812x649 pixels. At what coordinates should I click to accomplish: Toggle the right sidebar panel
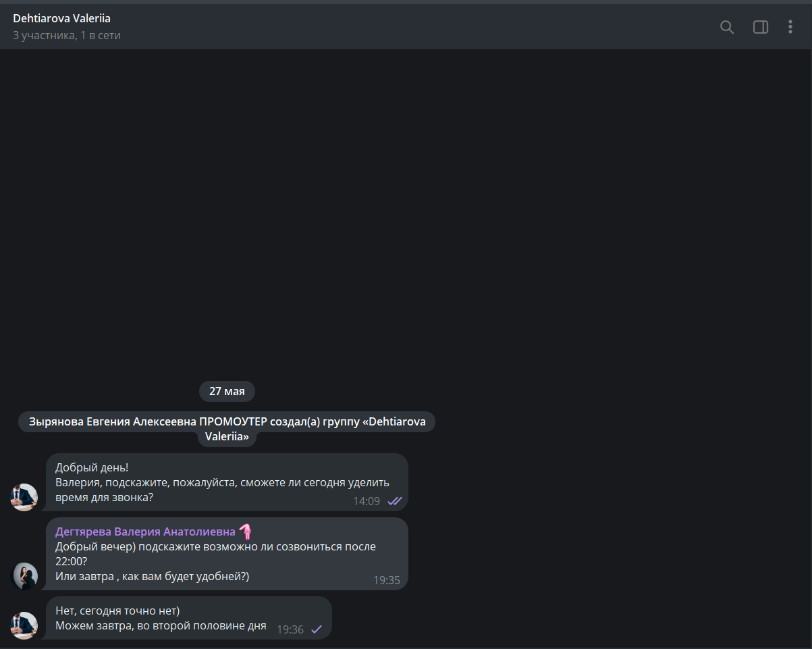pyautogui.click(x=761, y=27)
